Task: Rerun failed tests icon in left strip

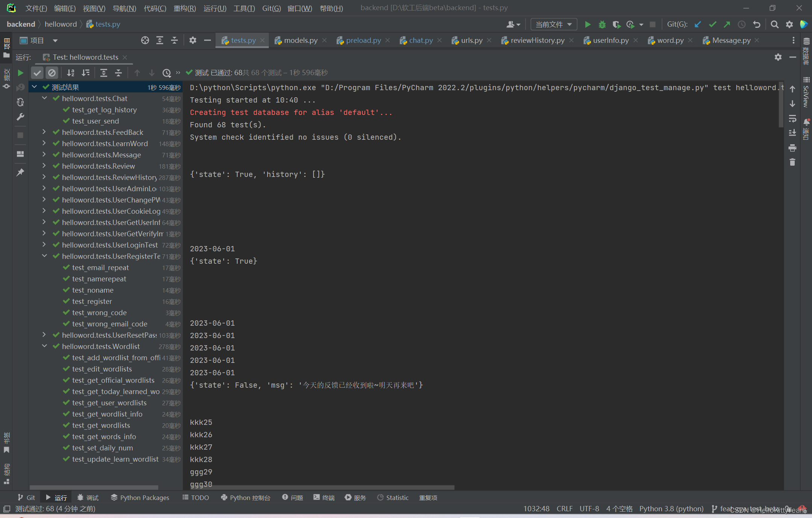Action: (x=21, y=87)
